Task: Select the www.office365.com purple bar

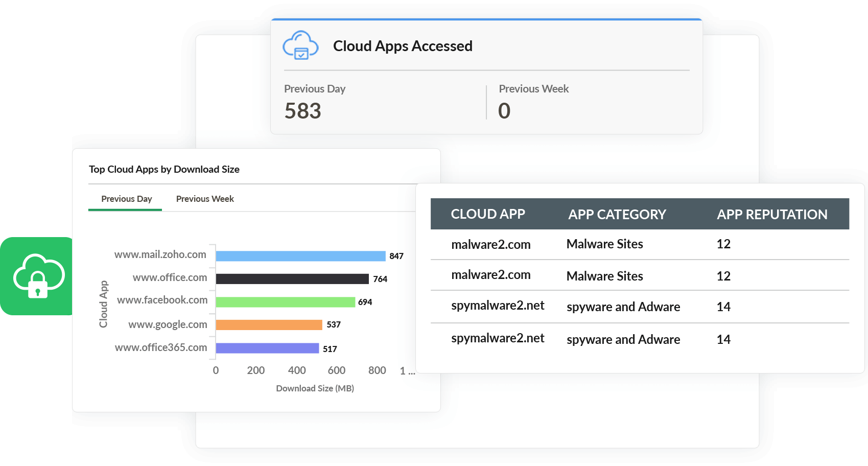Action: (x=268, y=348)
